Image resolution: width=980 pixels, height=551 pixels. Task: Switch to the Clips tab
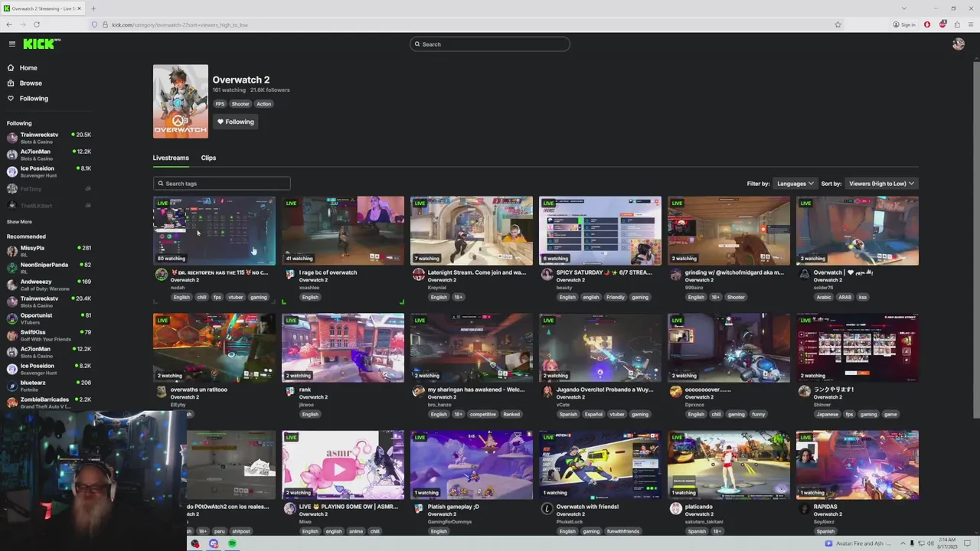pyautogui.click(x=208, y=158)
